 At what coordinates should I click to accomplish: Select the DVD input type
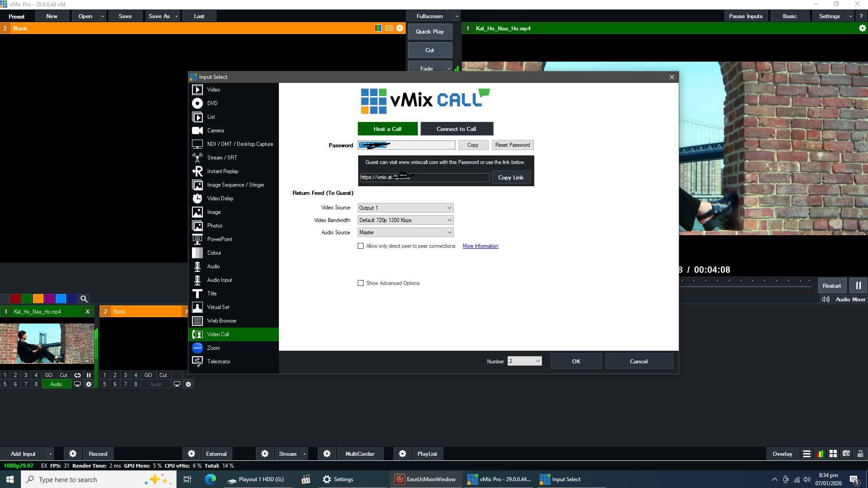(x=233, y=103)
